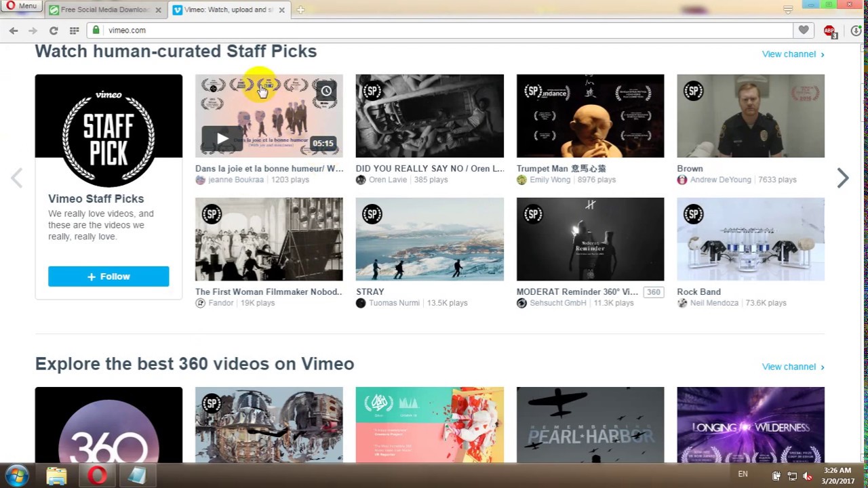
Task: Open the Vimeo Staff Pick logo image
Action: point(108,130)
